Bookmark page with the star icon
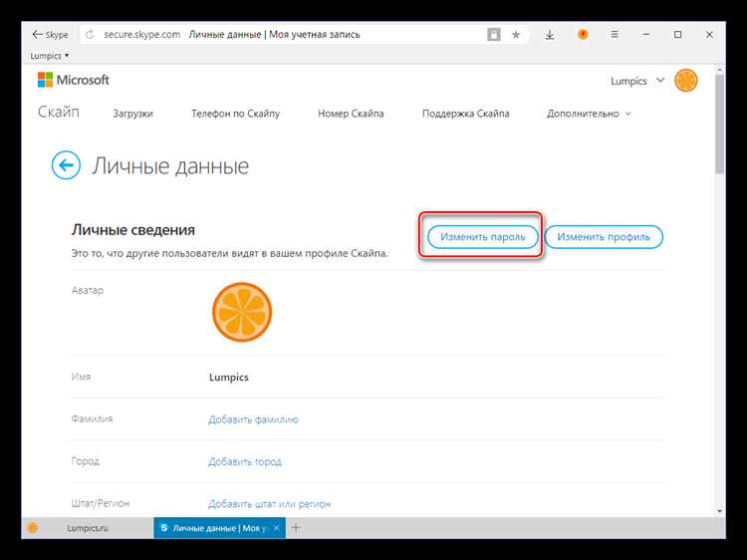The width and height of the screenshot is (747, 560). coord(516,34)
